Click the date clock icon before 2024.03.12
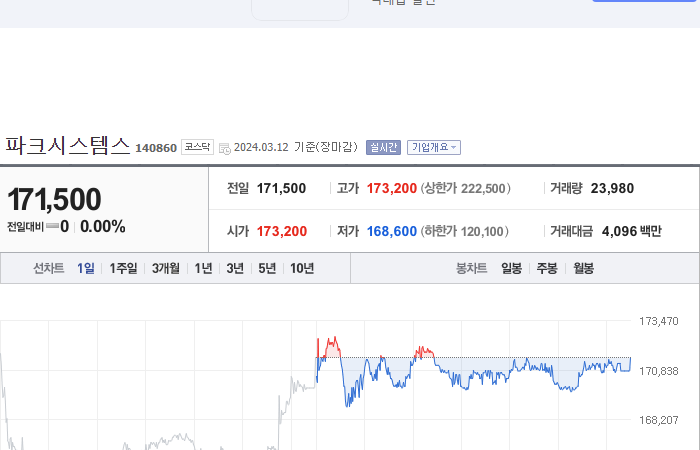 coord(225,149)
